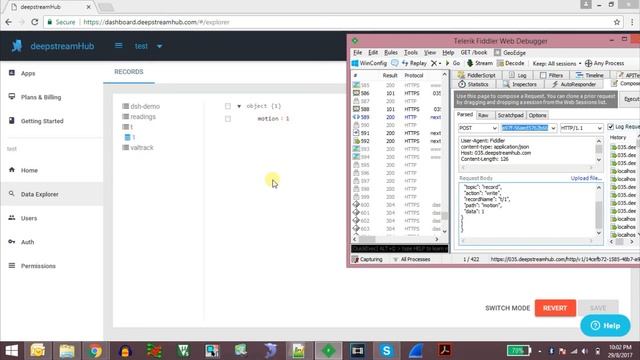Go to Plans & Billing
Image resolution: width=640 pixels, height=360 pixels.
tap(41, 97)
